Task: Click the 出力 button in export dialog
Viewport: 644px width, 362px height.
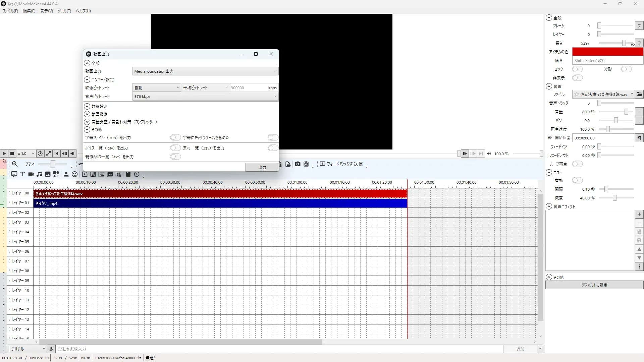Action: (262, 167)
